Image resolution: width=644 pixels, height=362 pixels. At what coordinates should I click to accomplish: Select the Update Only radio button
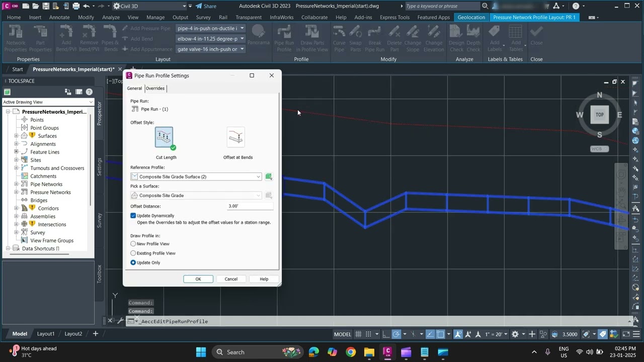coord(133,262)
